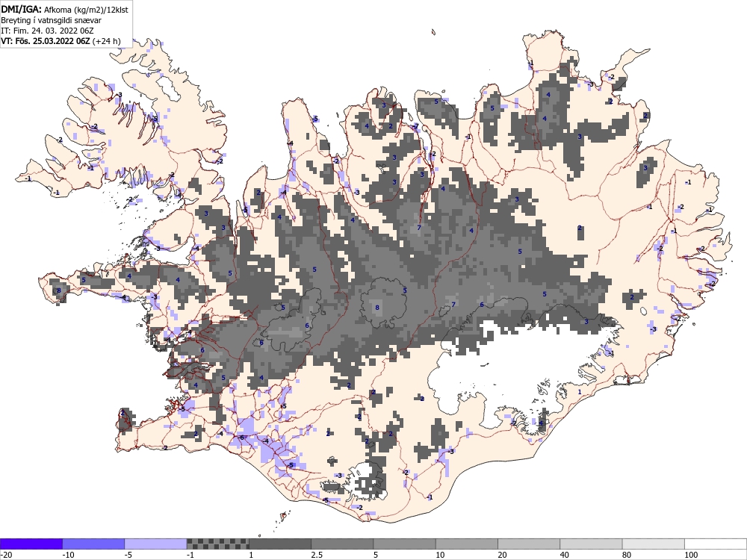The width and height of the screenshot is (747, 560).
Task: Click the '-7' value label on the map
Action: [x=416, y=126]
